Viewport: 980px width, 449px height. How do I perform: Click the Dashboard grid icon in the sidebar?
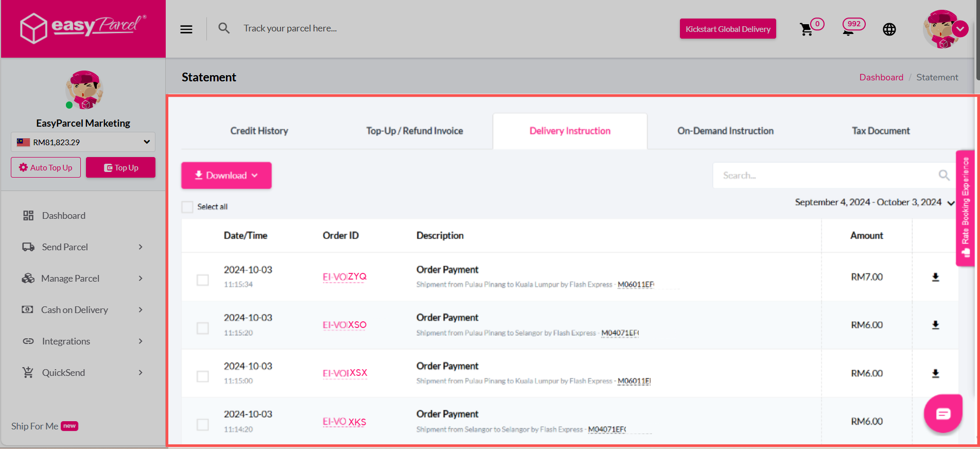pos(28,216)
